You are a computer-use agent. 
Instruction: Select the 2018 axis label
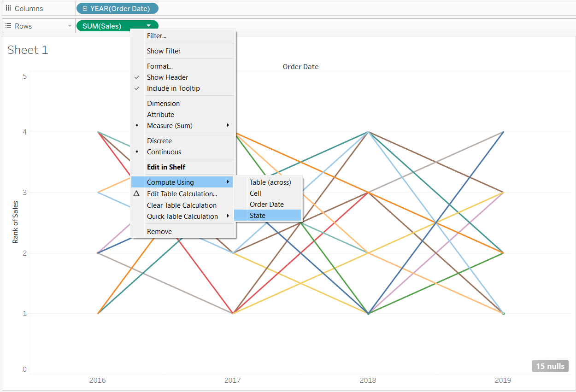pyautogui.click(x=368, y=380)
